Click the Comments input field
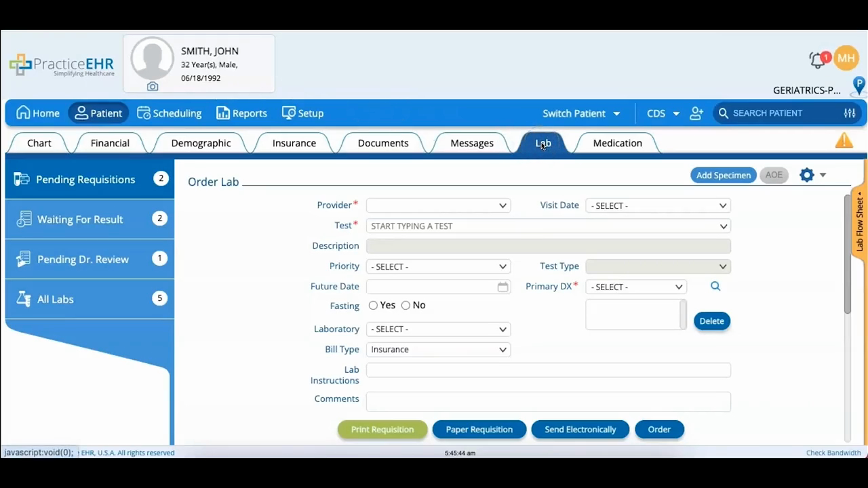The image size is (868, 488). tap(549, 401)
